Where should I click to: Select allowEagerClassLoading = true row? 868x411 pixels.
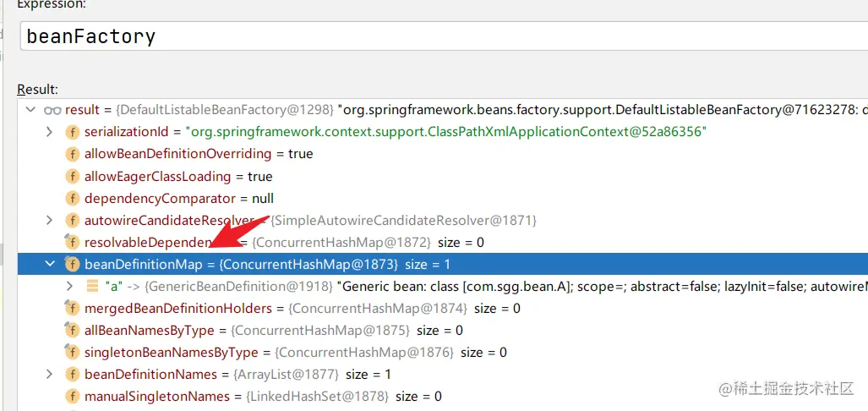point(178,176)
